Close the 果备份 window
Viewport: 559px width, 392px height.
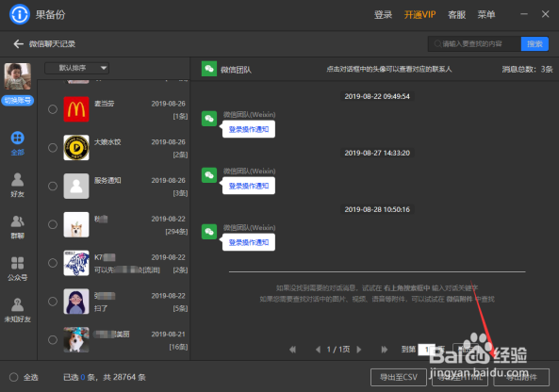coord(546,14)
